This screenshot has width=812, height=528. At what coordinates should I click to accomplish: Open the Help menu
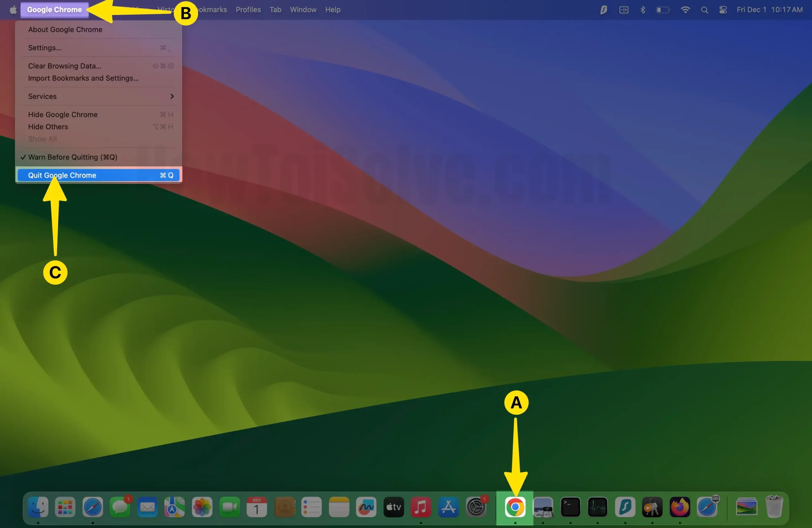click(x=333, y=10)
